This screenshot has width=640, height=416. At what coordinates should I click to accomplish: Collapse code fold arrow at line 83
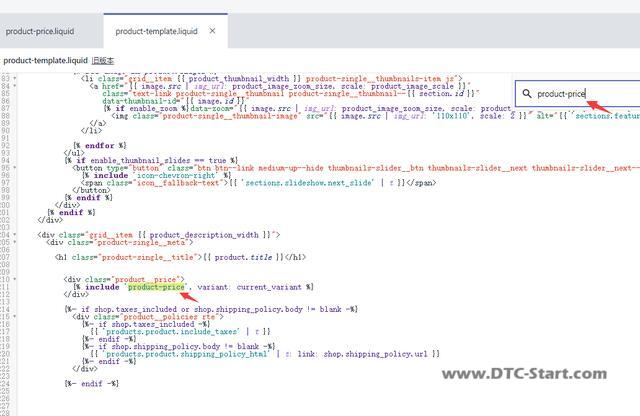click(x=15, y=78)
